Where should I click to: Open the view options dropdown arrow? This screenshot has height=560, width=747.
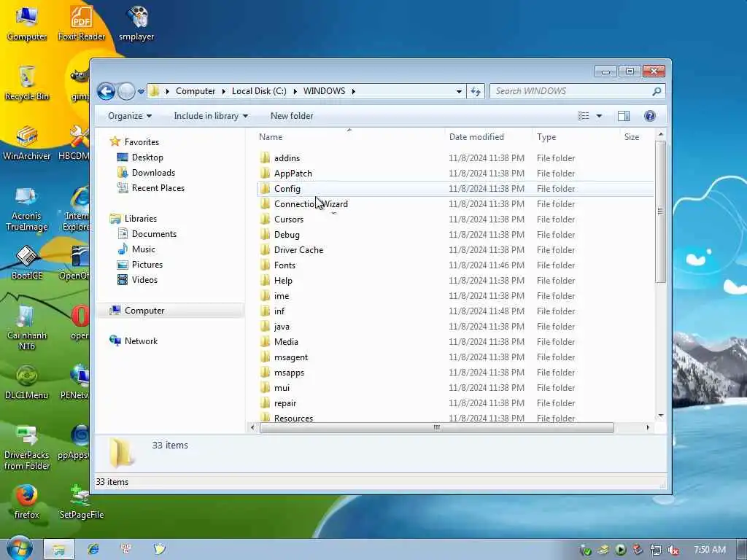[x=600, y=116]
